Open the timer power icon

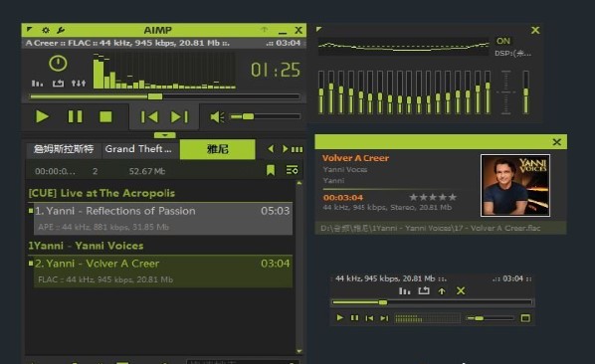pos(58,64)
